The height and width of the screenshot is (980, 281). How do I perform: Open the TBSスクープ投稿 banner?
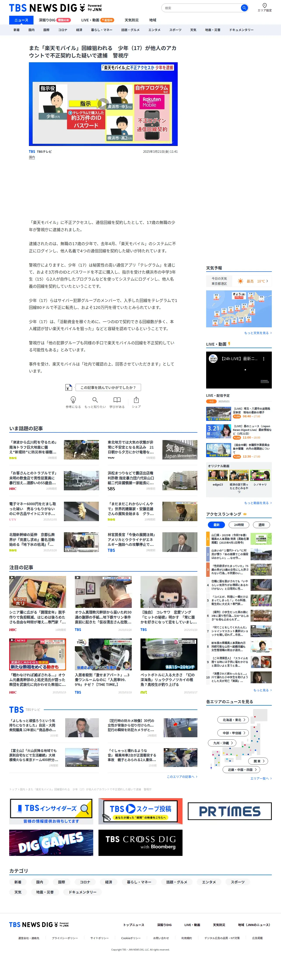coord(140,811)
